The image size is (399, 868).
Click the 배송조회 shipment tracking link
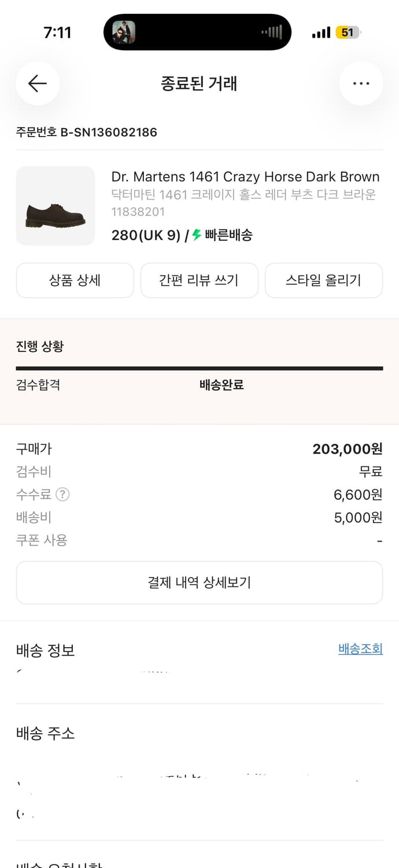(x=360, y=649)
